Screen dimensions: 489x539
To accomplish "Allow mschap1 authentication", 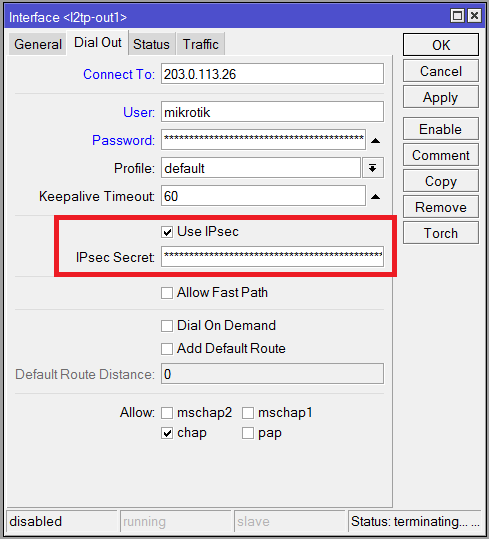I will pyautogui.click(x=248, y=412).
